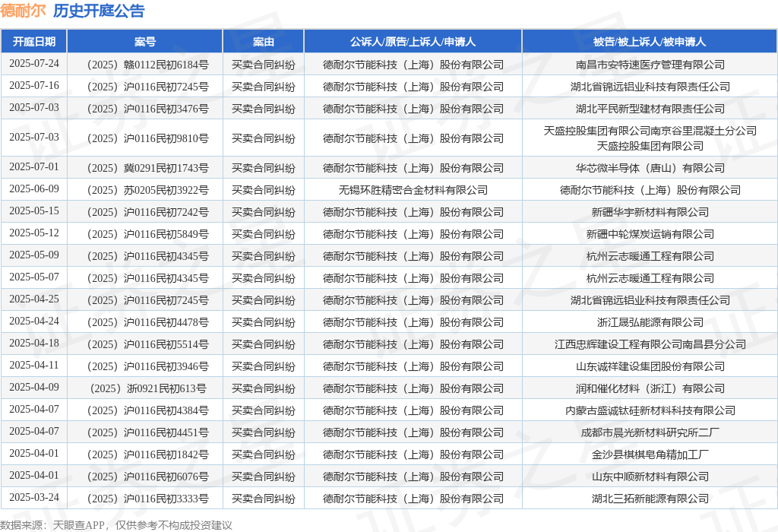Click defendant 湖北平民新型建材有限责任公司
This screenshot has height=532, width=778.
pyautogui.click(x=650, y=109)
